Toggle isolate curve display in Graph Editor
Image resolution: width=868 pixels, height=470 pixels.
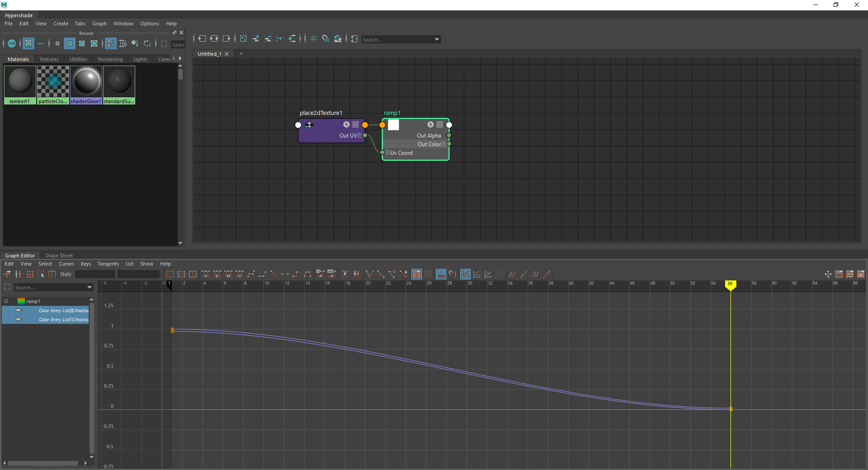tap(416, 274)
